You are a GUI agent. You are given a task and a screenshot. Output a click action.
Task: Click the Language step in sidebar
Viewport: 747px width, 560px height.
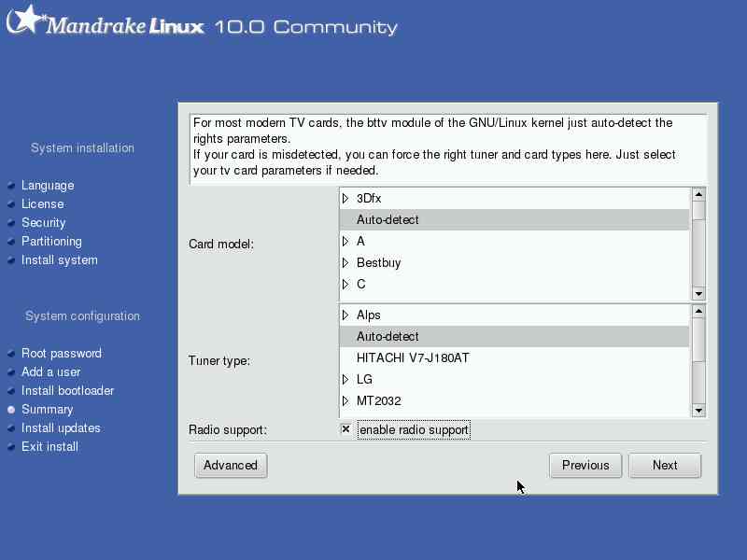tap(48, 185)
